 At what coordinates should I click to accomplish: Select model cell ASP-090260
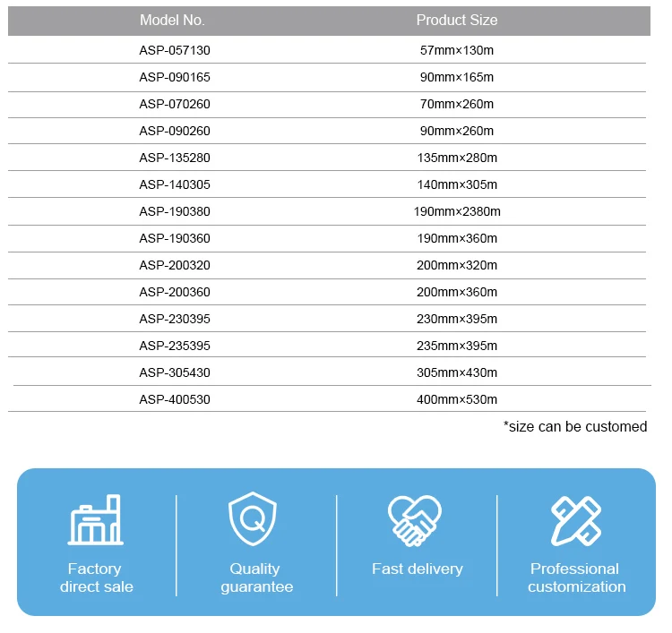(x=175, y=131)
